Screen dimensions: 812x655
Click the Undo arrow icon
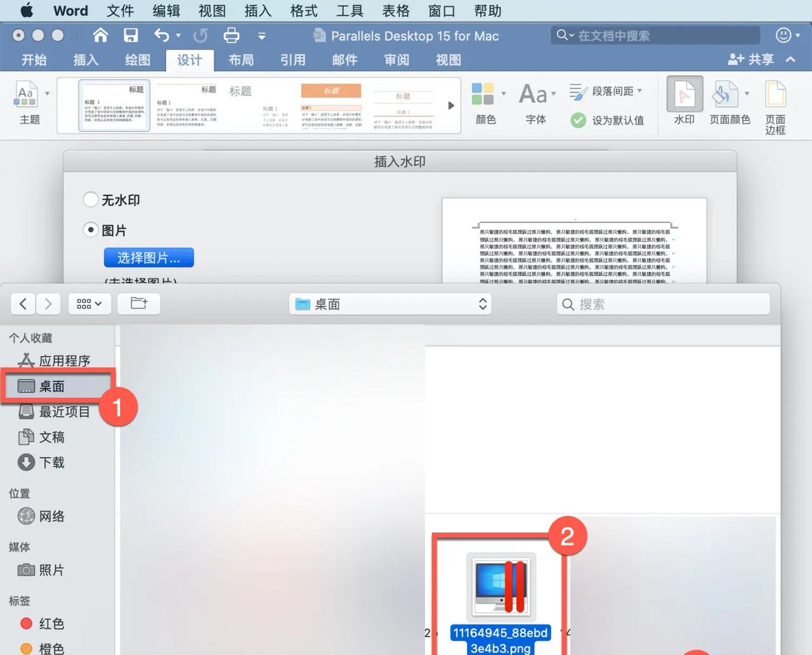coord(161,36)
